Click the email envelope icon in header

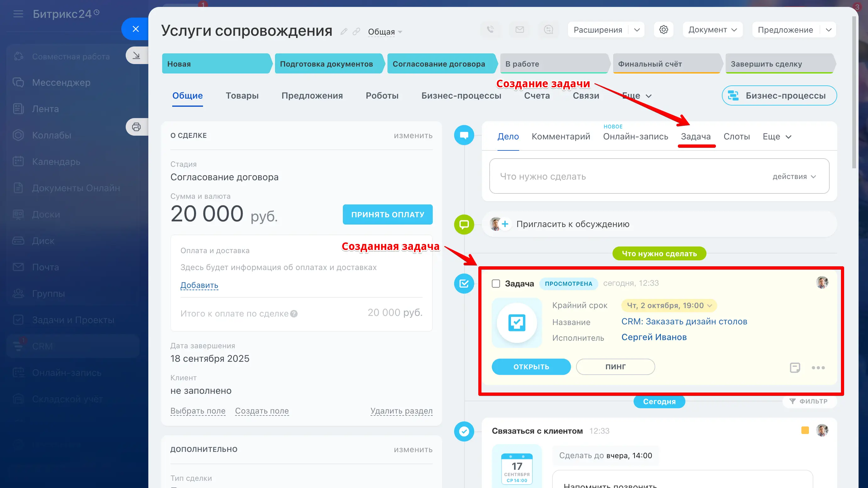pyautogui.click(x=519, y=30)
